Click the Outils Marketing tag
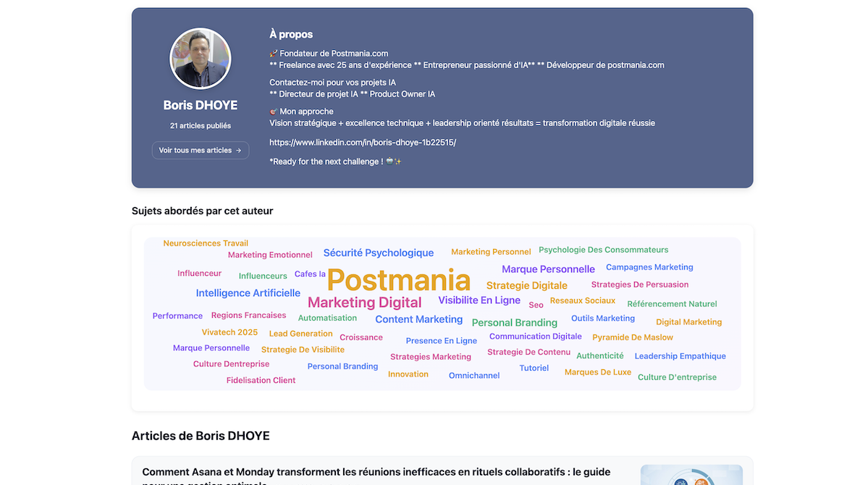 coord(603,319)
